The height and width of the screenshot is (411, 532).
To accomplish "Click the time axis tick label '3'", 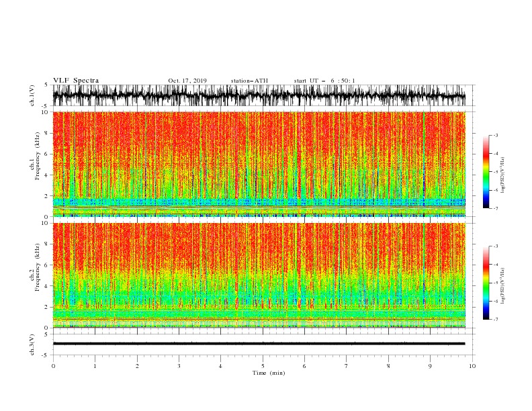I will (x=179, y=366).
